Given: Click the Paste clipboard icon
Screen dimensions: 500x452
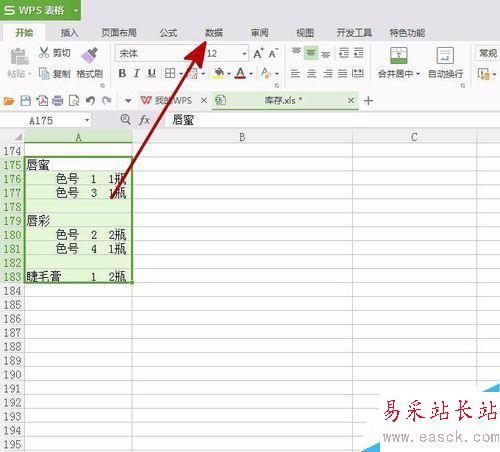Looking at the screenshot, I should [x=19, y=57].
